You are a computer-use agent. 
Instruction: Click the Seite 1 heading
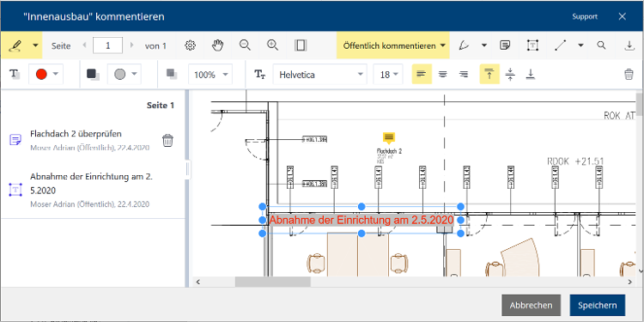[161, 105]
